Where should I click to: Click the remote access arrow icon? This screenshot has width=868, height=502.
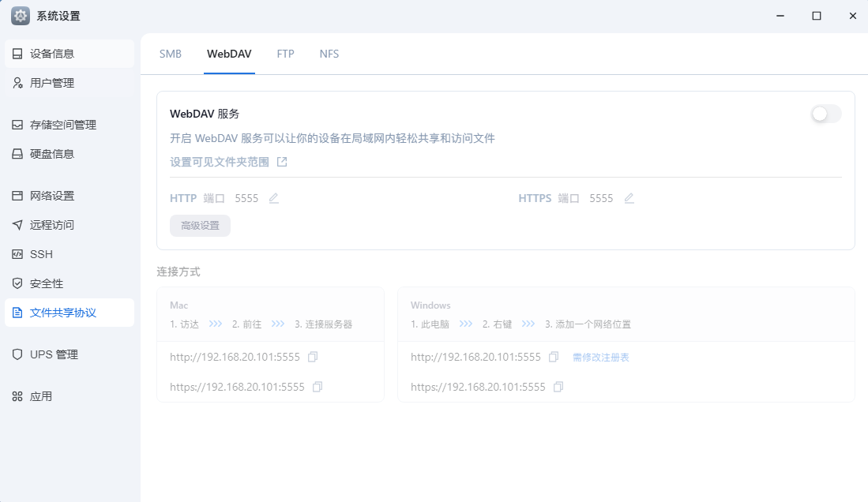point(17,225)
